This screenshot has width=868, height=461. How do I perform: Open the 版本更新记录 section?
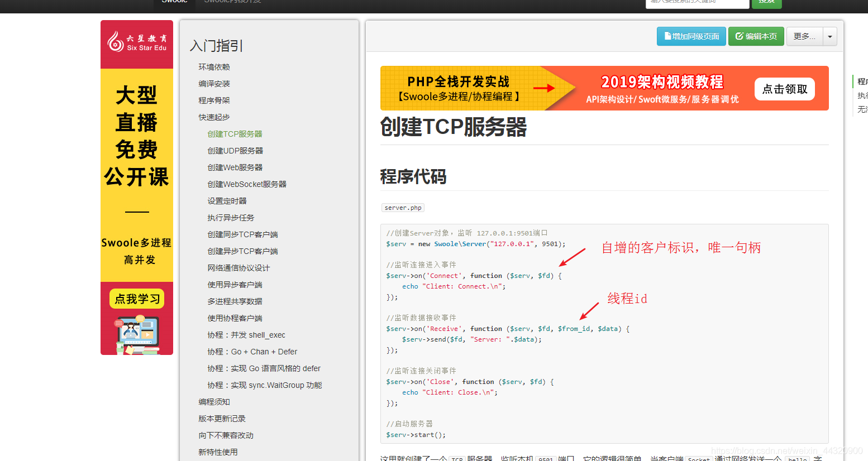pos(222,419)
